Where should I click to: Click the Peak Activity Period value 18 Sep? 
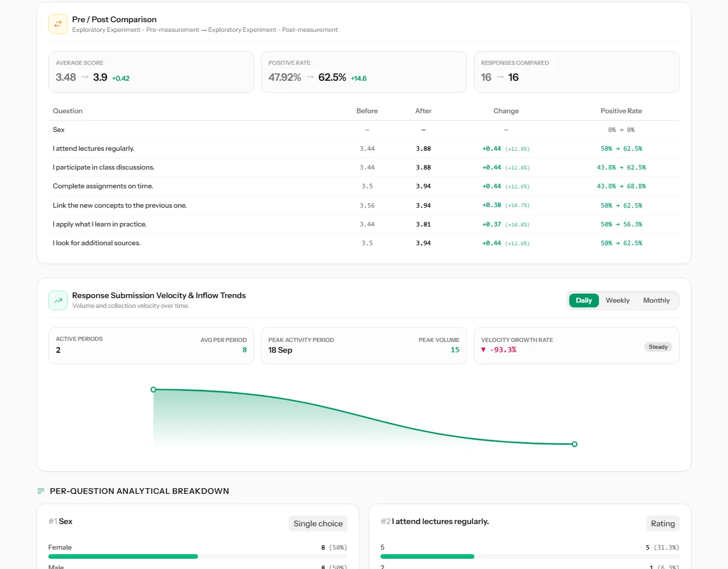click(280, 350)
